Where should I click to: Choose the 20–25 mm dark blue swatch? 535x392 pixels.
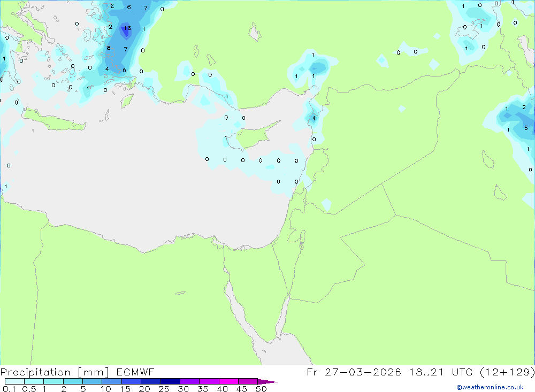pos(151,381)
